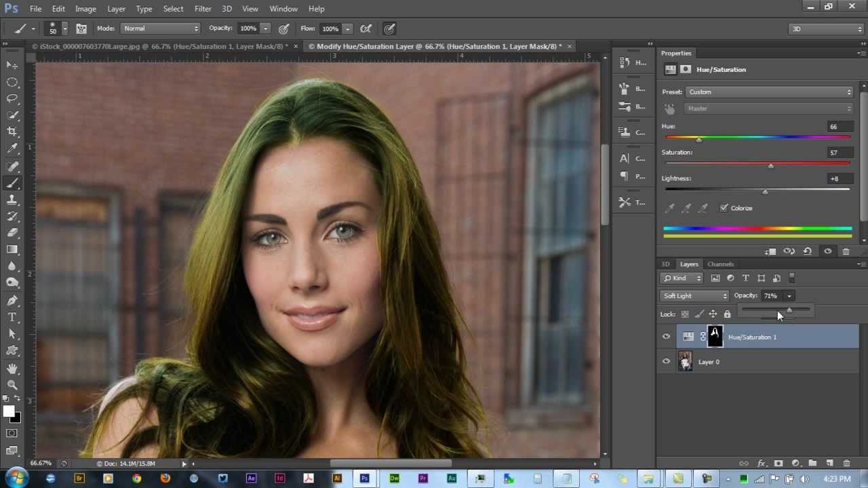The image size is (868, 488).
Task: Hide Layer 0 using its eye icon
Action: pos(666,361)
